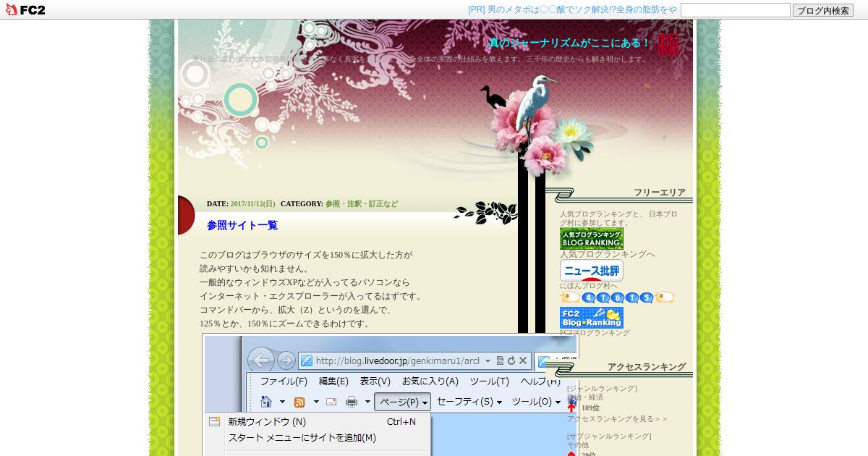
Task: Open the お気に入り(A) menu in IE screenshot
Action: (430, 381)
